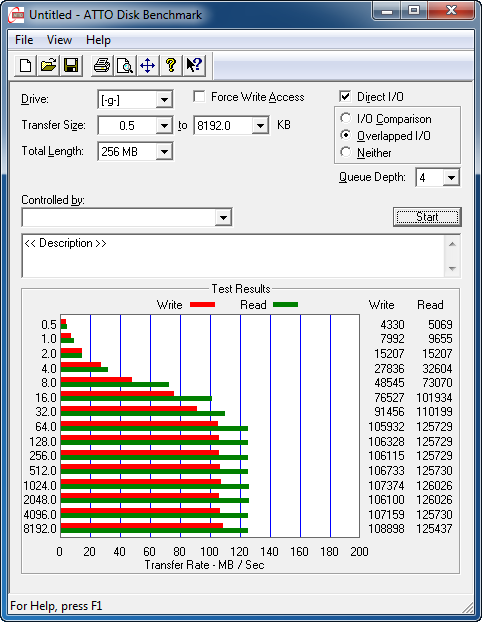Open the Transfer Size maximum 8192.0 dropdown
Screen dimensions: 482x622
(x=260, y=126)
